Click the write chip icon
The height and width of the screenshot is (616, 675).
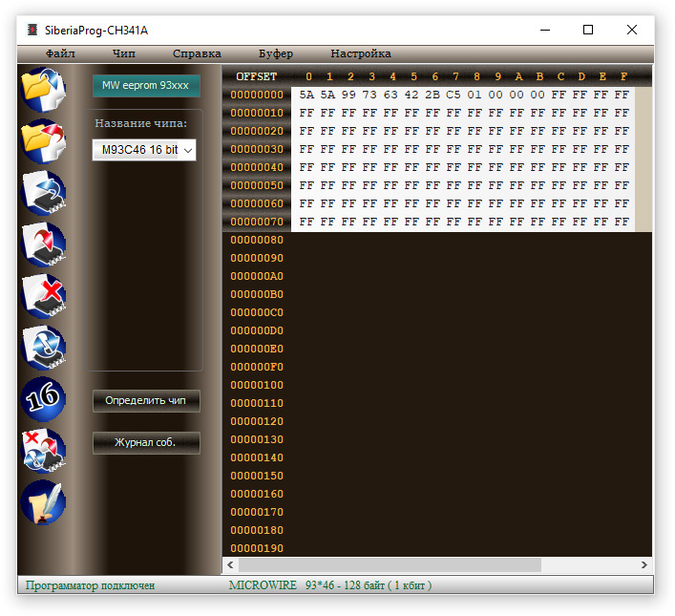[43, 244]
